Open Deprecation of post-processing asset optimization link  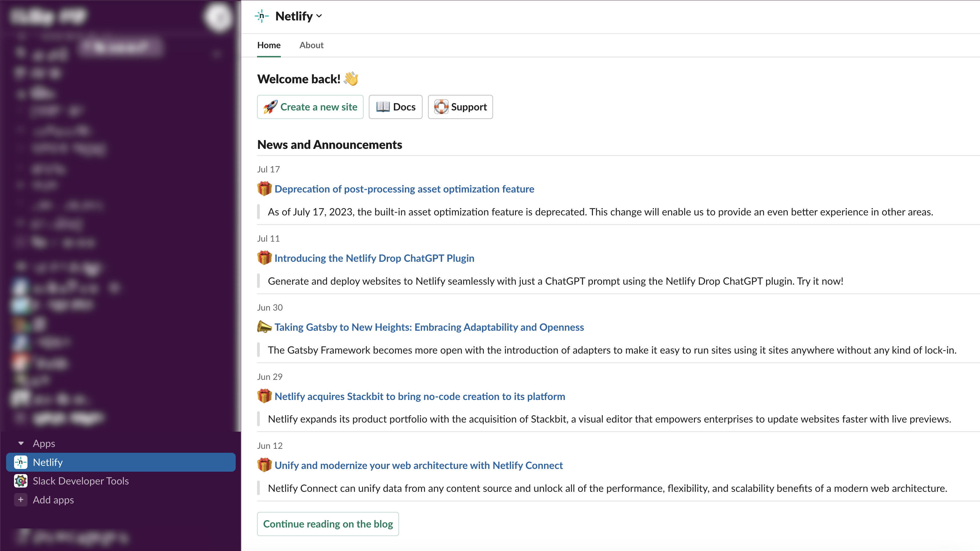point(404,189)
